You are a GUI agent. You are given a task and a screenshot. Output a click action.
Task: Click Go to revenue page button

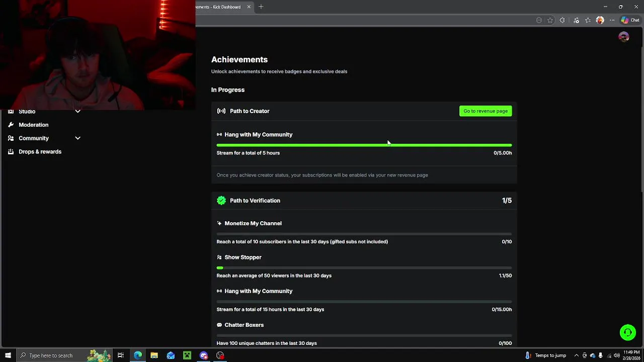486,111
